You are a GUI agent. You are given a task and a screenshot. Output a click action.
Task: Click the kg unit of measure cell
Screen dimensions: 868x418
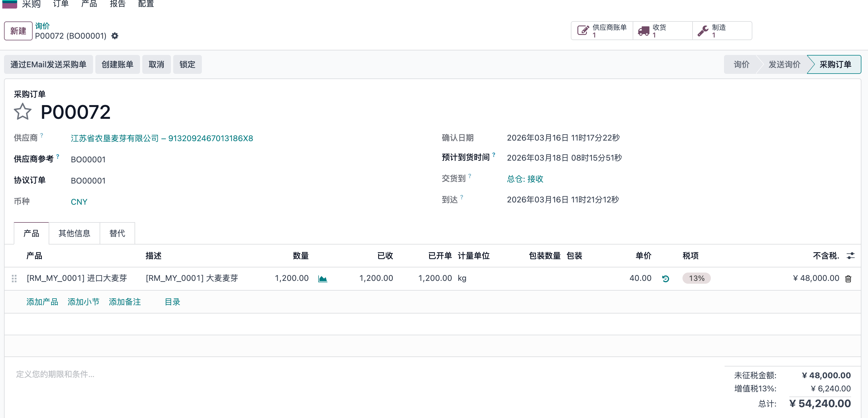point(462,279)
